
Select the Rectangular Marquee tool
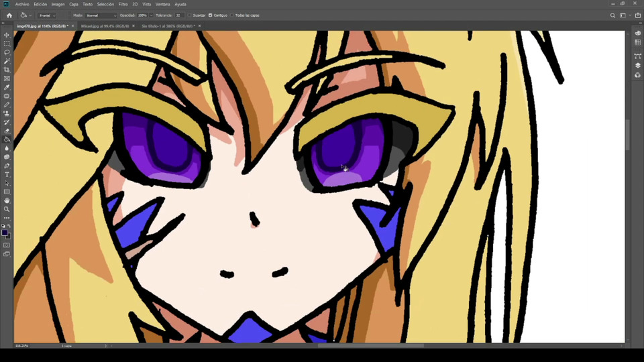pos(7,44)
